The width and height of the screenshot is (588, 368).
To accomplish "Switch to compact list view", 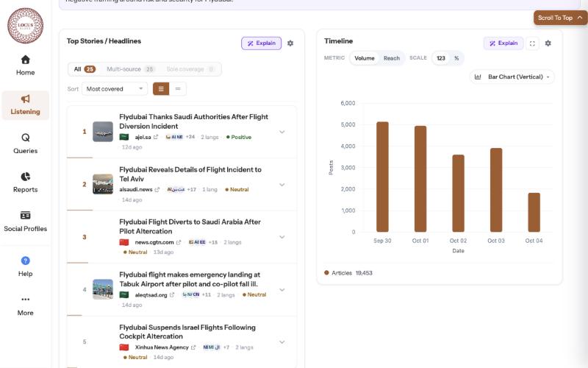I will click(x=178, y=89).
